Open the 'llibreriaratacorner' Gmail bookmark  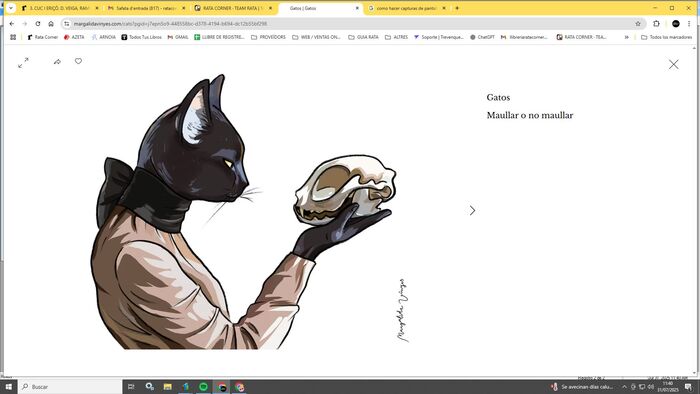[525, 37]
